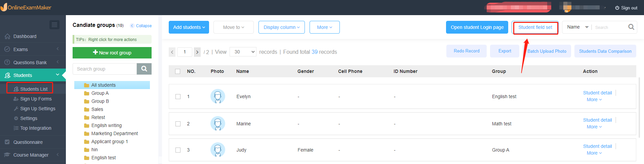The width and height of the screenshot is (644, 164).
Task: Open the Dashboard menu item
Action: [x=33, y=36]
